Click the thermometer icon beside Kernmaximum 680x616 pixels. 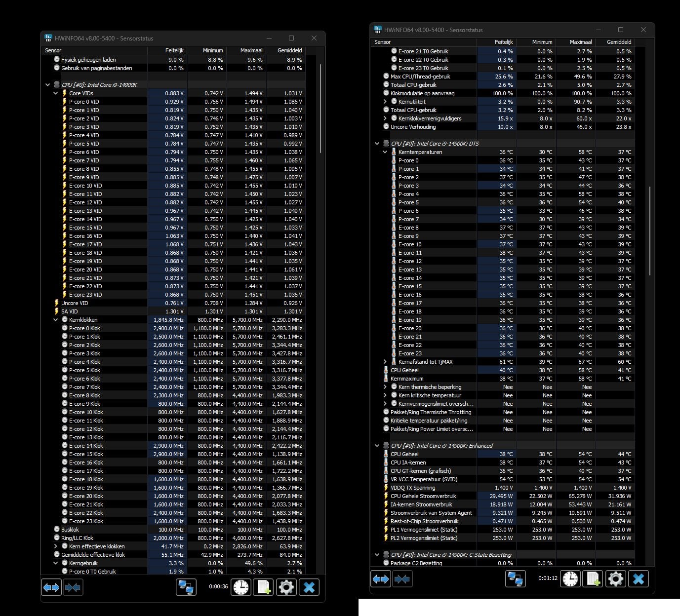(x=386, y=379)
